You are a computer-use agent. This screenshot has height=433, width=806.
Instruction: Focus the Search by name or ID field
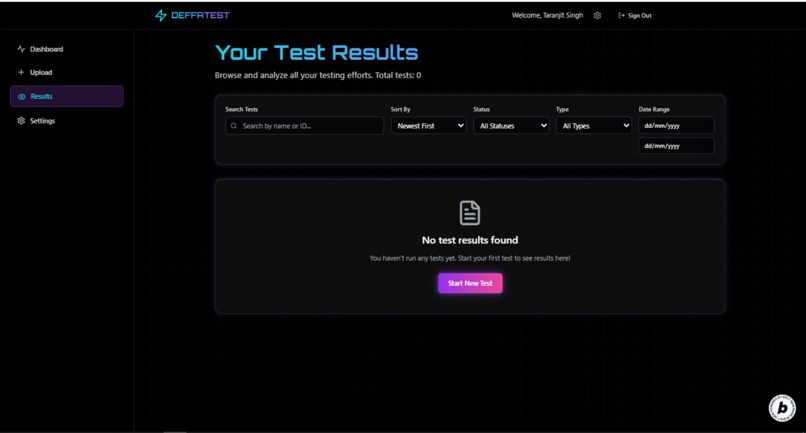tap(304, 126)
